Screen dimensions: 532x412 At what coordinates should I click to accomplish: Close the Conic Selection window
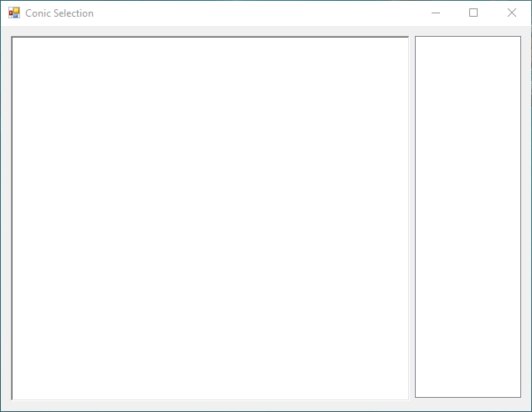512,13
